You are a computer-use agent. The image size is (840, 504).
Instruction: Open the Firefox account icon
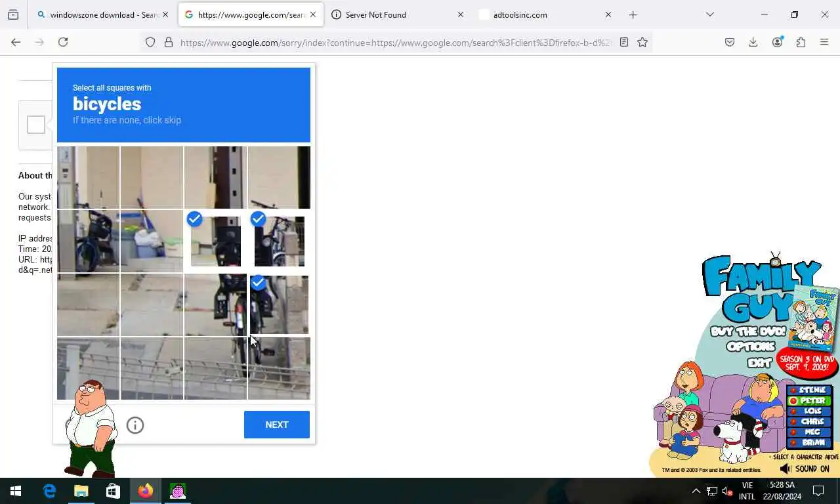point(778,42)
